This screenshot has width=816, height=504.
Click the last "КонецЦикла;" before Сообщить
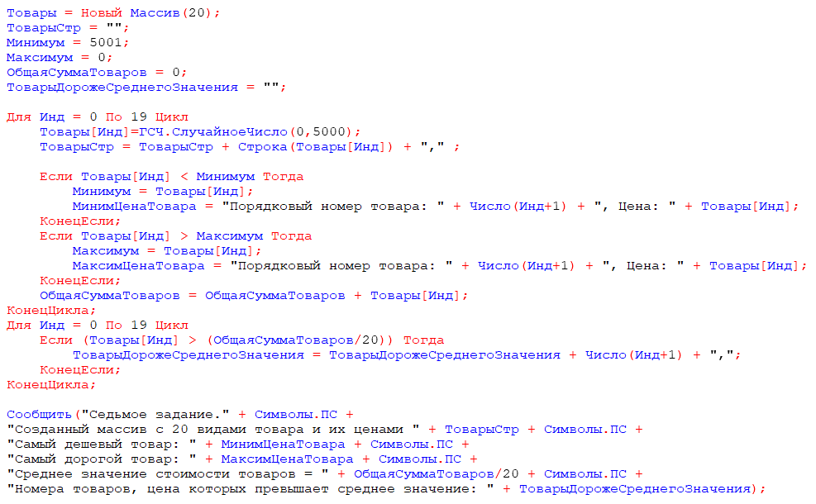(51, 385)
